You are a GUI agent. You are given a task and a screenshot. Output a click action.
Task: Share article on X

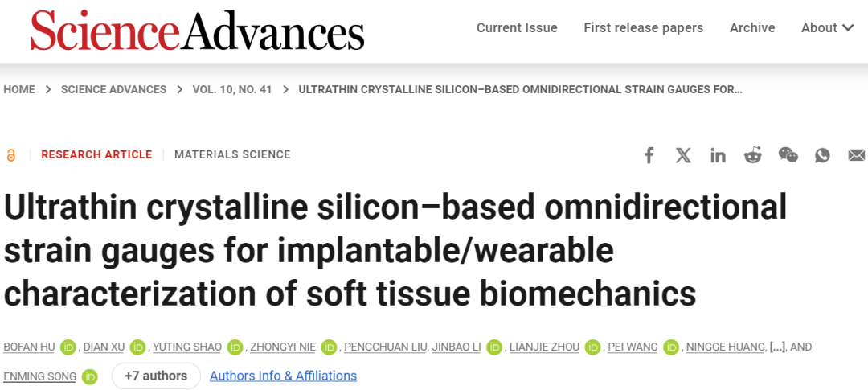click(683, 155)
